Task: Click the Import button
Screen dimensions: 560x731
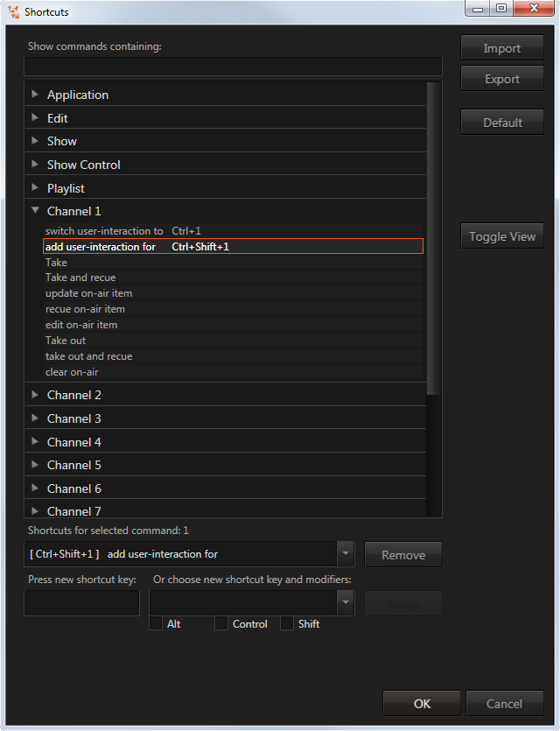Action: point(502,48)
